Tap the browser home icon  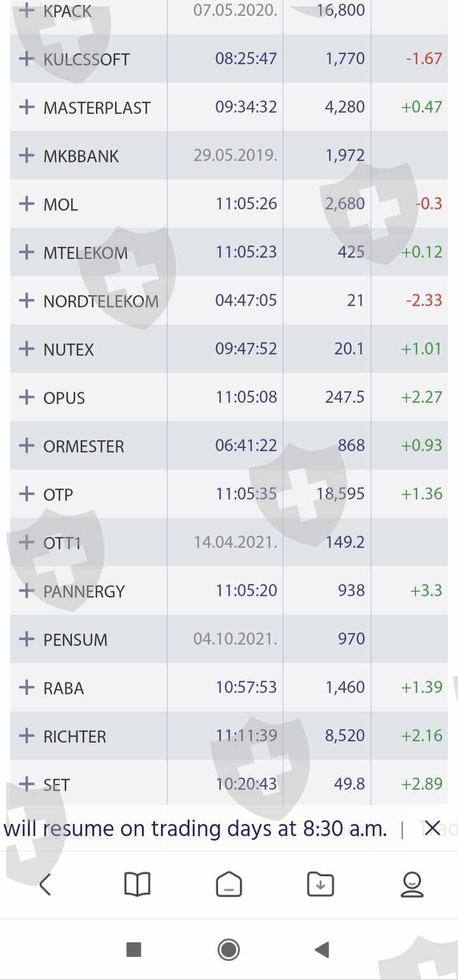pos(228,885)
